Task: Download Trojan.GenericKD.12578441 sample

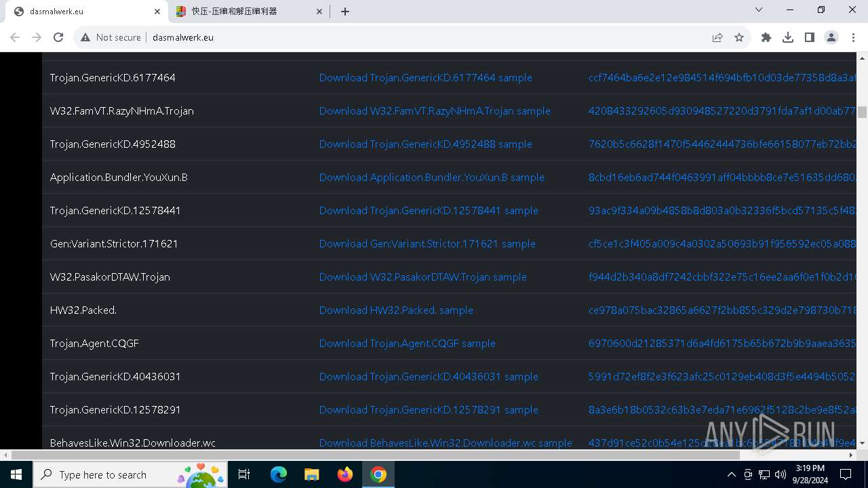Action: point(429,210)
